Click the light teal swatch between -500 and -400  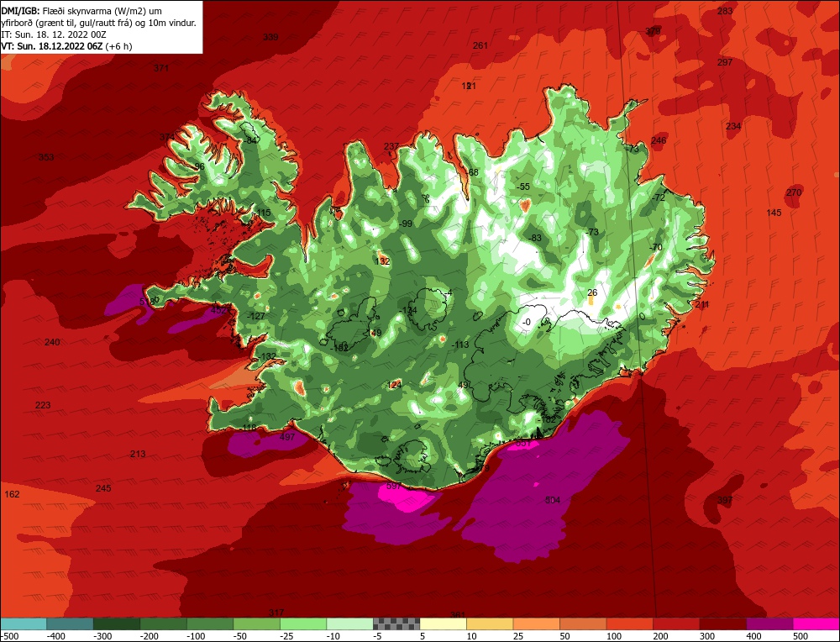(24, 624)
